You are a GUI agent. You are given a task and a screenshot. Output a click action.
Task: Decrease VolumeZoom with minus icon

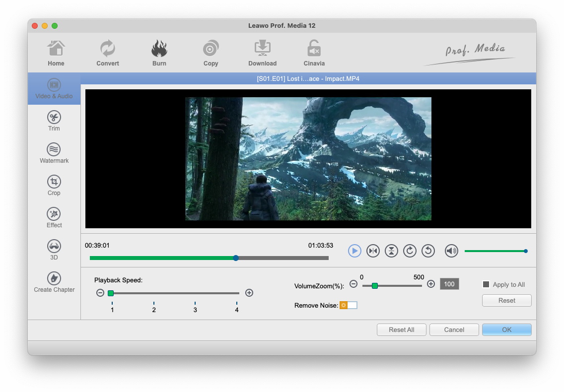click(x=353, y=284)
